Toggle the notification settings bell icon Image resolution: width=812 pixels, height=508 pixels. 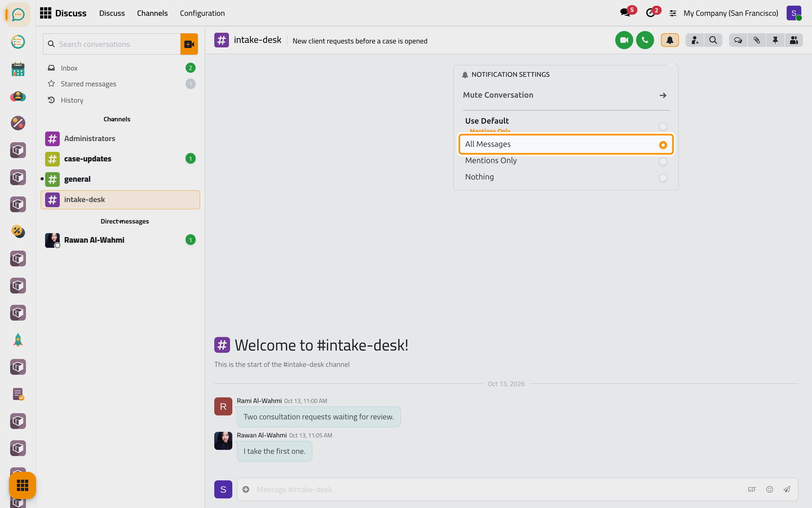click(670, 40)
